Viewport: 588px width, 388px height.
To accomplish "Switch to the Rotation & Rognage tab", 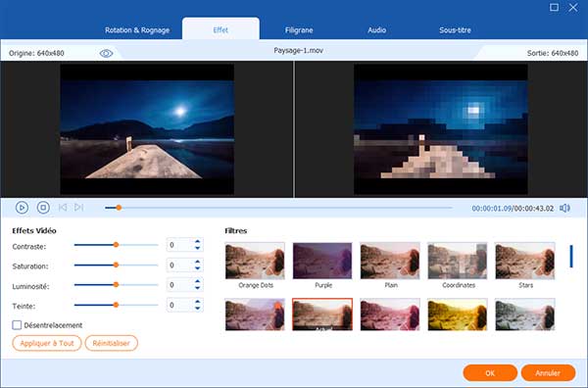I will pyautogui.click(x=137, y=30).
